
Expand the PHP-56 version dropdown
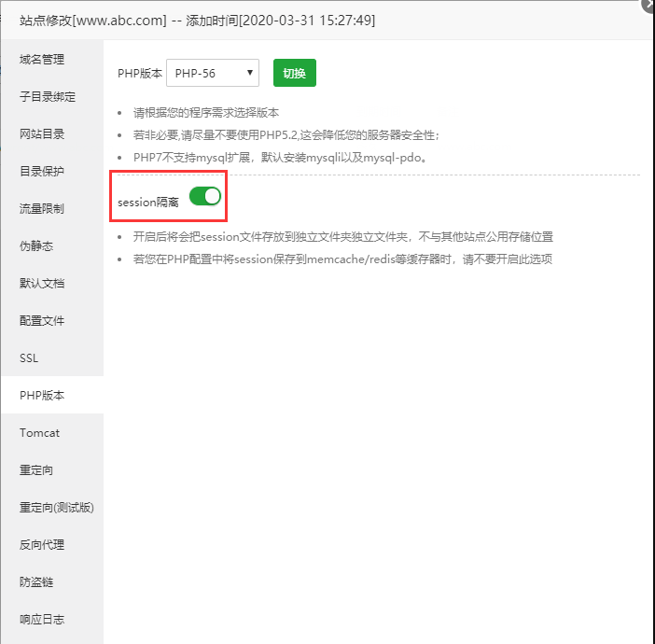(213, 73)
